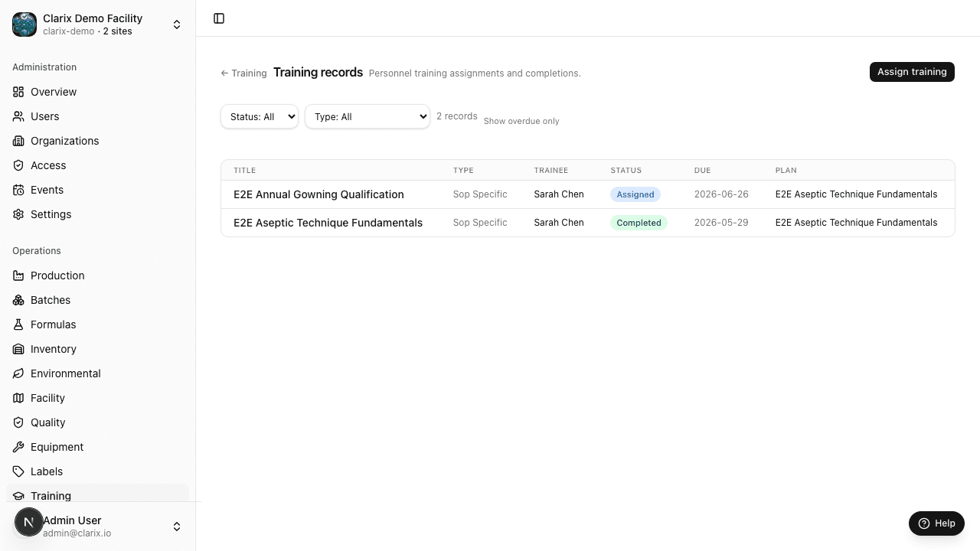
Task: Click the Users people icon
Action: coord(18,116)
